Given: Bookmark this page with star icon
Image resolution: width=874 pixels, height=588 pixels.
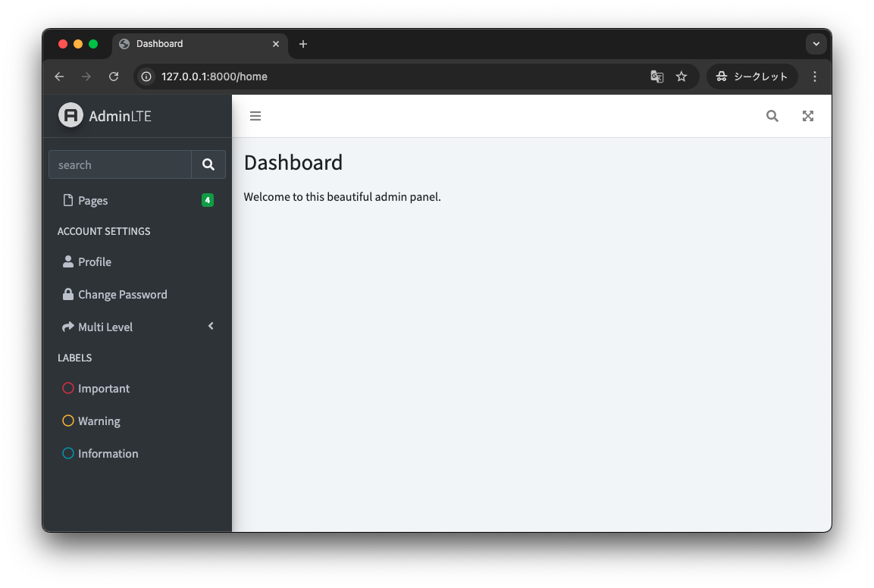Looking at the screenshot, I should click(681, 77).
